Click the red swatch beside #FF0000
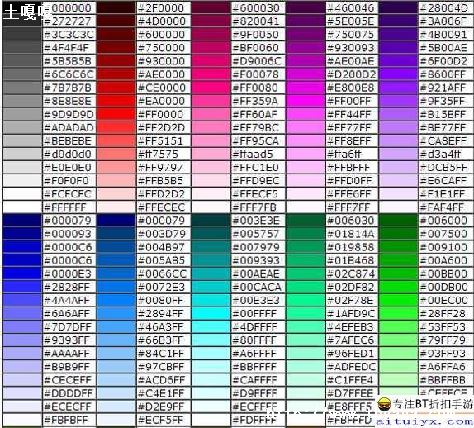 point(116,114)
